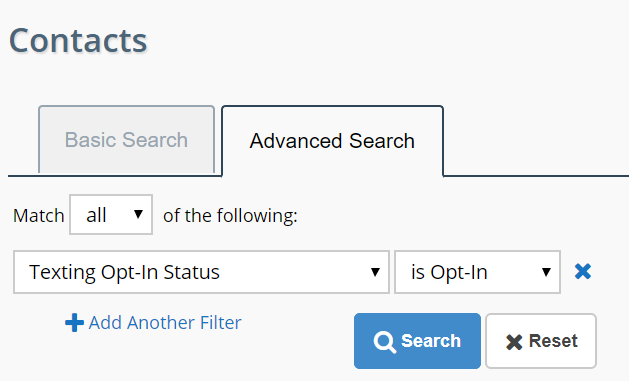The image size is (629, 381).
Task: Click the Match label text
Action: click(39, 215)
